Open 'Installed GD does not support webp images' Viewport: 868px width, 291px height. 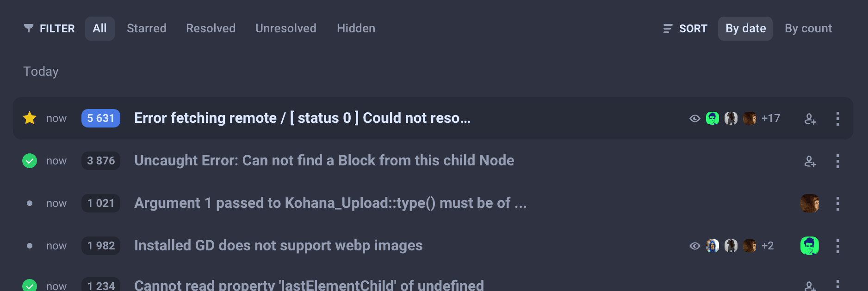(x=278, y=246)
